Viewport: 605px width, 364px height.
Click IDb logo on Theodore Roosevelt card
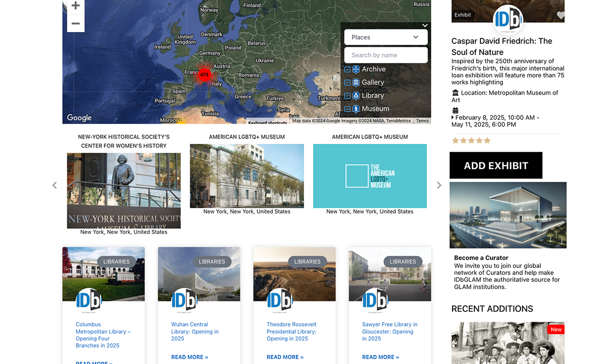tap(280, 300)
